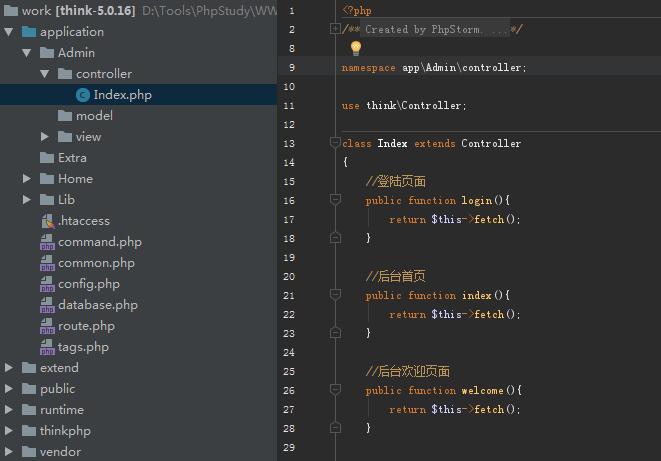The width and height of the screenshot is (661, 461).
Task: Click the Index.php class file icon
Action: pyautogui.click(x=83, y=95)
